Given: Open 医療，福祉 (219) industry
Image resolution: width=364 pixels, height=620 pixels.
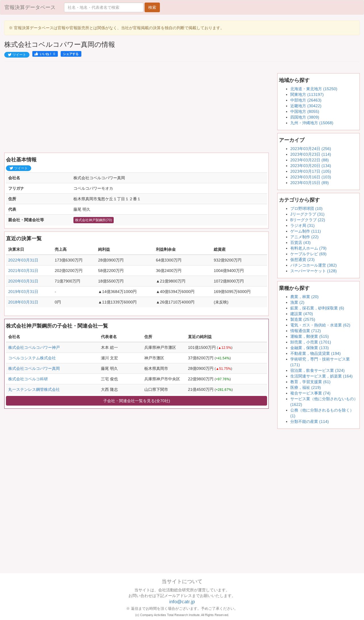Looking at the screenshot, I should (x=305, y=387).
